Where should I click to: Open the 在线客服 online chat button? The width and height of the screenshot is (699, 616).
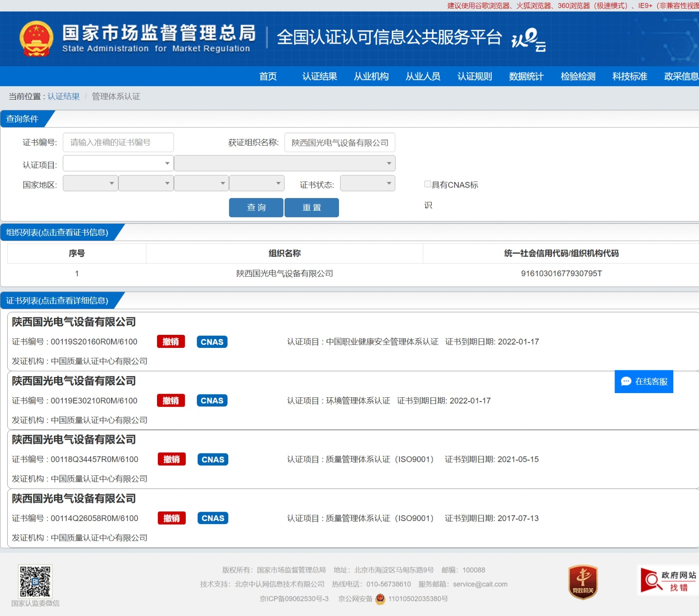[x=644, y=382]
